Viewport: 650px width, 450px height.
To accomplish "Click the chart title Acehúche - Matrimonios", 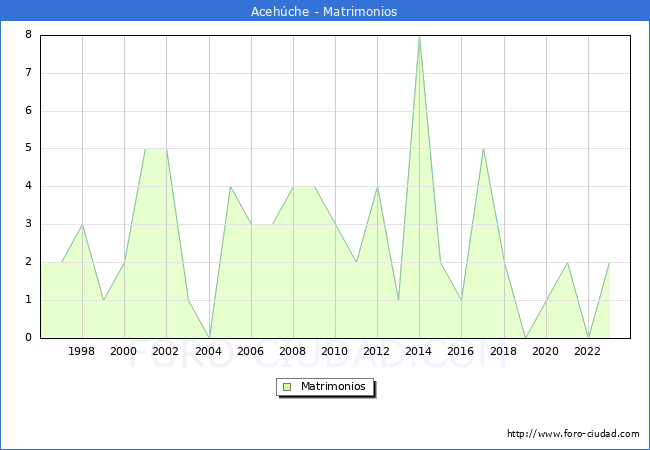I will (x=324, y=12).
